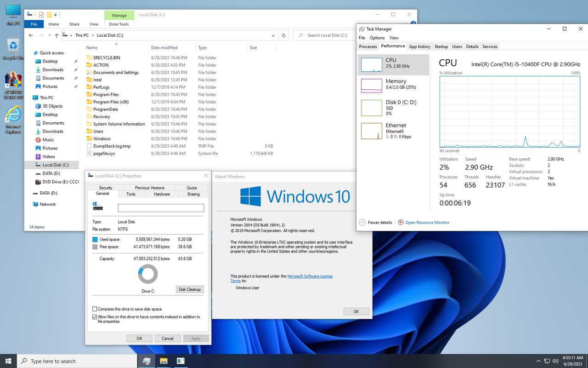Open This PC desktop icon
Viewport: 588px width, 368px height.
(13, 15)
